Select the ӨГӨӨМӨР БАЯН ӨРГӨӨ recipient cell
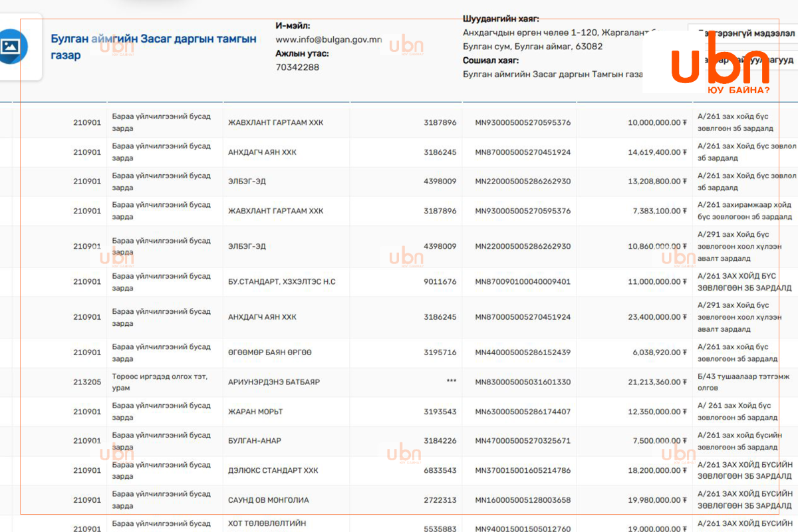The width and height of the screenshot is (798, 532). coord(270,352)
